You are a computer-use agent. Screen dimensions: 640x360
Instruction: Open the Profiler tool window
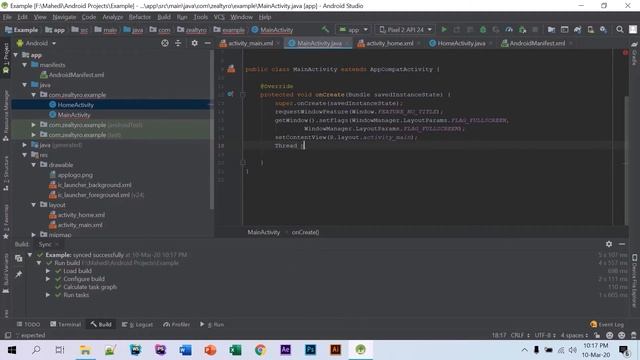(x=176, y=324)
